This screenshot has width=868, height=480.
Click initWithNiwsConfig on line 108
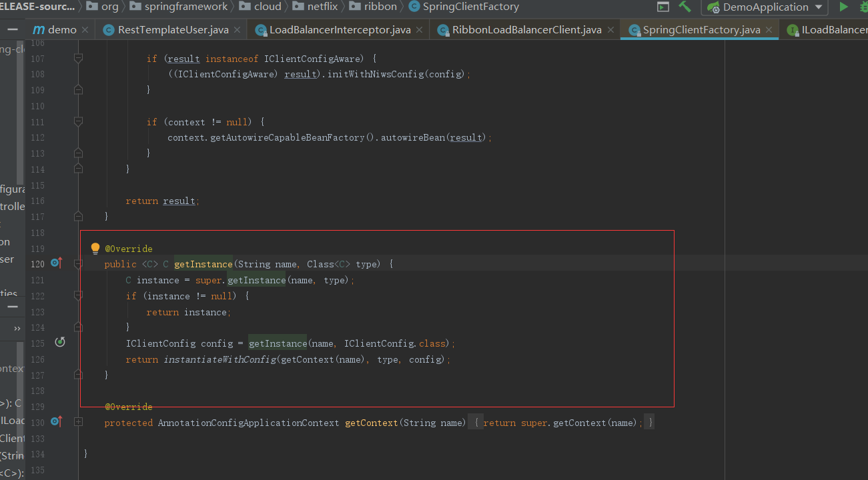tap(375, 74)
